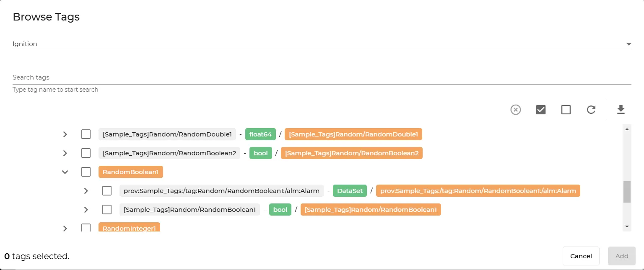
Task: Click the bool badge on RandomBoolean2 row
Action: (x=261, y=153)
